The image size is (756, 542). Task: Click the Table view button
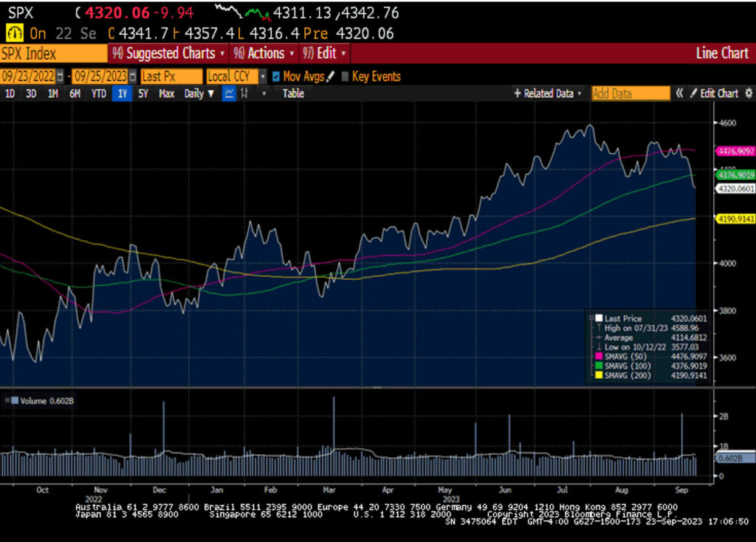(293, 94)
